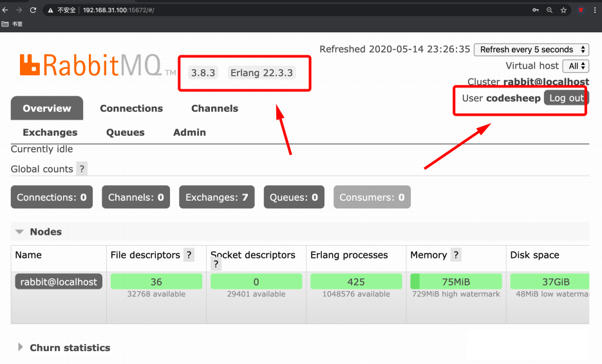Go to the Exchanges tab

click(50, 132)
